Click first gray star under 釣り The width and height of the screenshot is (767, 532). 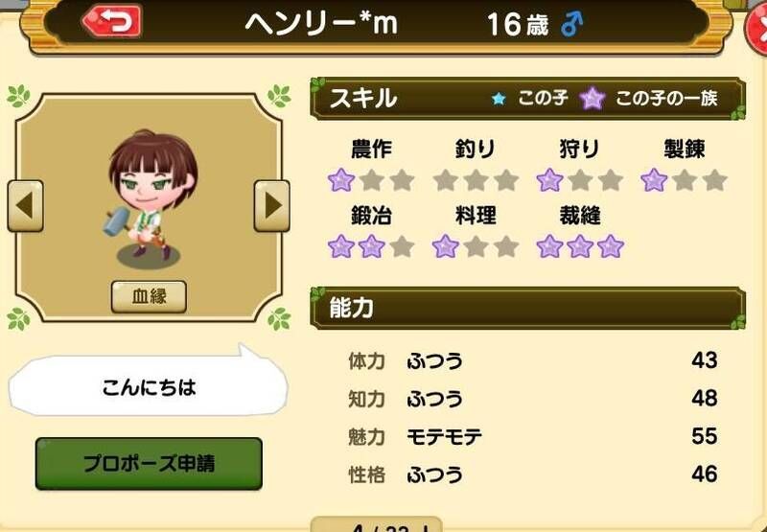click(x=445, y=180)
